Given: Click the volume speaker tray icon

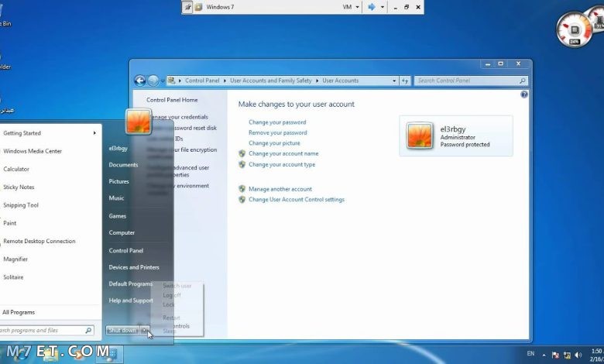Looking at the screenshot, I should click(x=578, y=355).
